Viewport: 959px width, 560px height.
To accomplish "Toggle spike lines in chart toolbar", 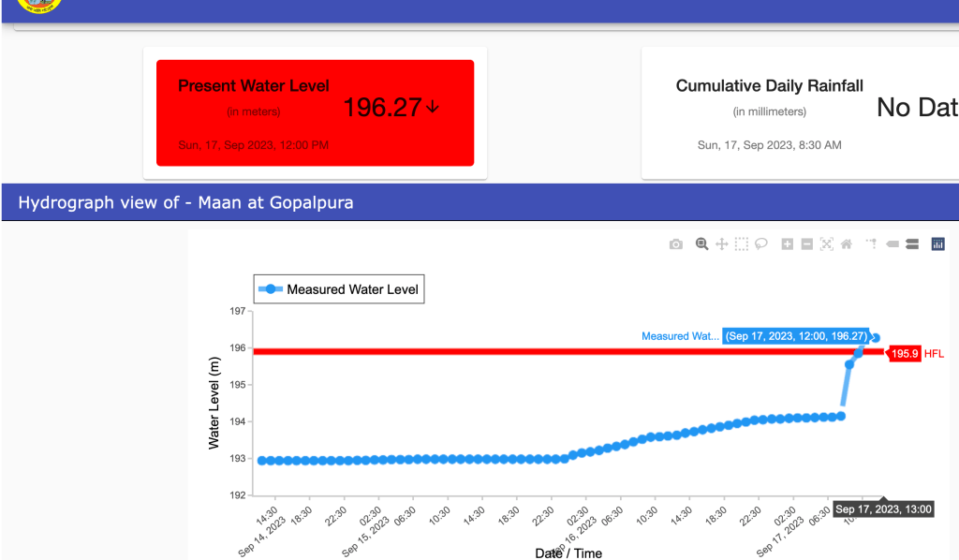I will (871, 244).
